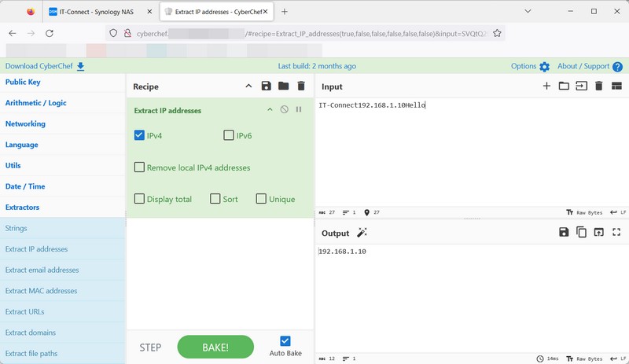
Task: Save output to file
Action: (x=564, y=232)
